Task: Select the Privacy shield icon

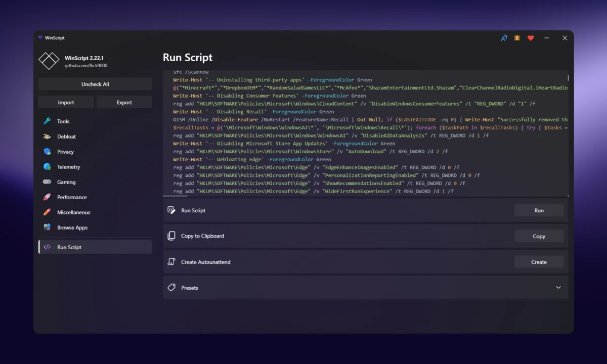Action: pyautogui.click(x=47, y=152)
